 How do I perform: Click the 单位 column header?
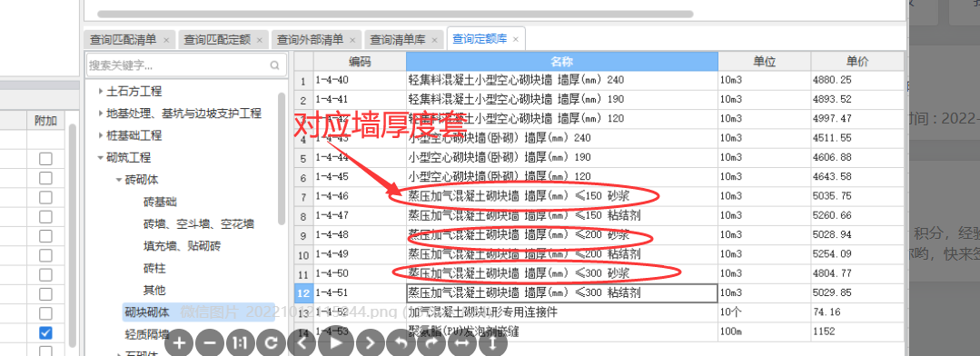point(765,61)
